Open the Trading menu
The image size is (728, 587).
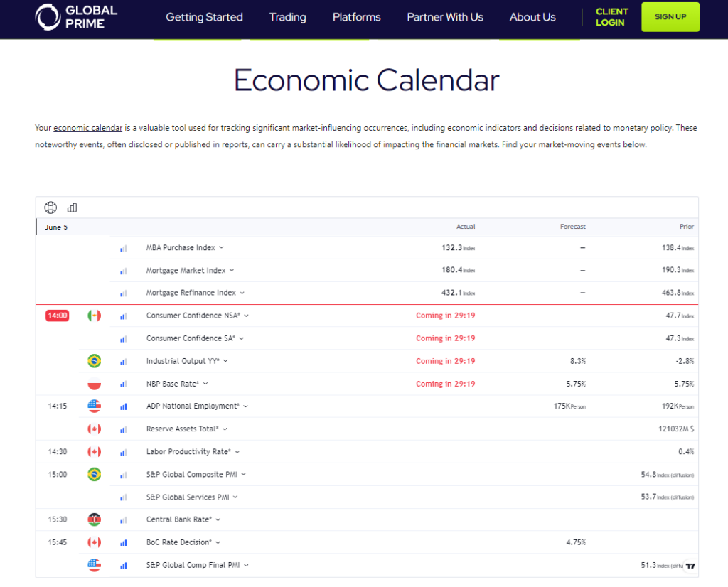287,16
